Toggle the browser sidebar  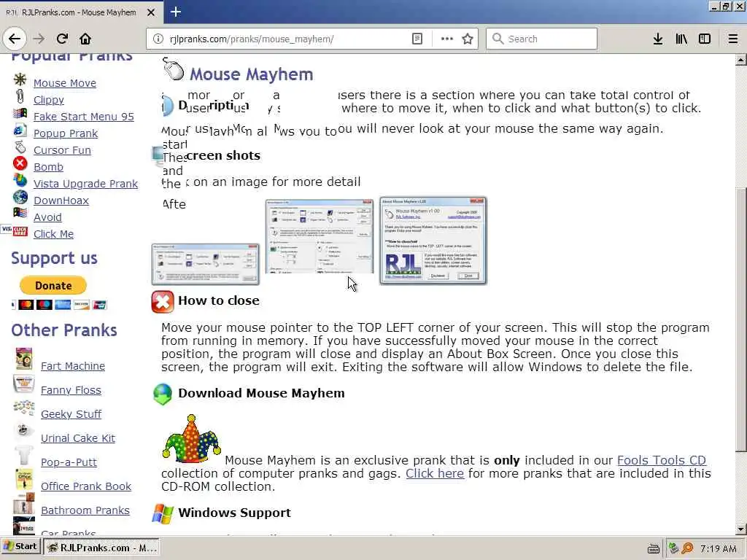(x=705, y=39)
